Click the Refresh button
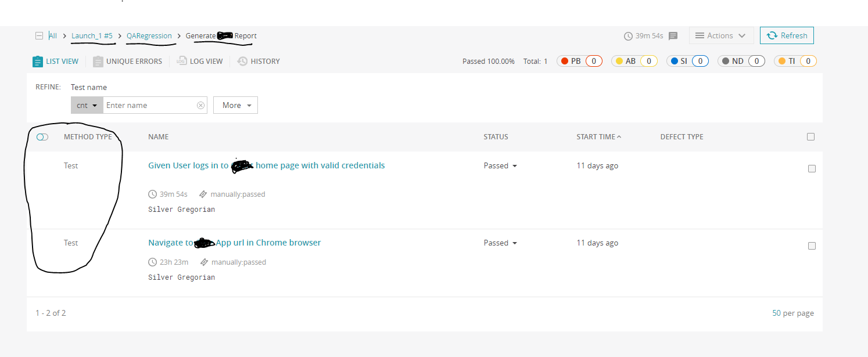The width and height of the screenshot is (868, 357). [x=787, y=35]
